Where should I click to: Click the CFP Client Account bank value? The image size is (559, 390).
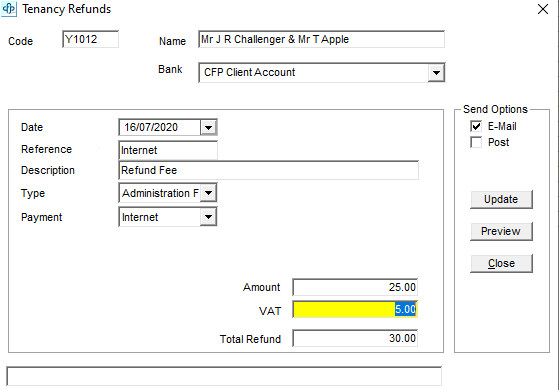tap(250, 72)
